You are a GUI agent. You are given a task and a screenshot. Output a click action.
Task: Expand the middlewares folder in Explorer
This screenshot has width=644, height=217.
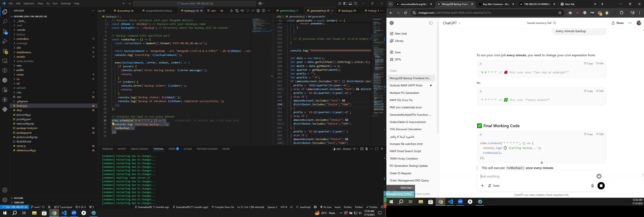54,52
